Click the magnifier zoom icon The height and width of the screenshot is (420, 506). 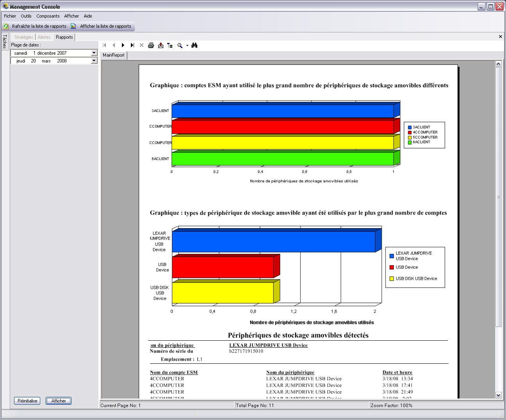tap(180, 45)
